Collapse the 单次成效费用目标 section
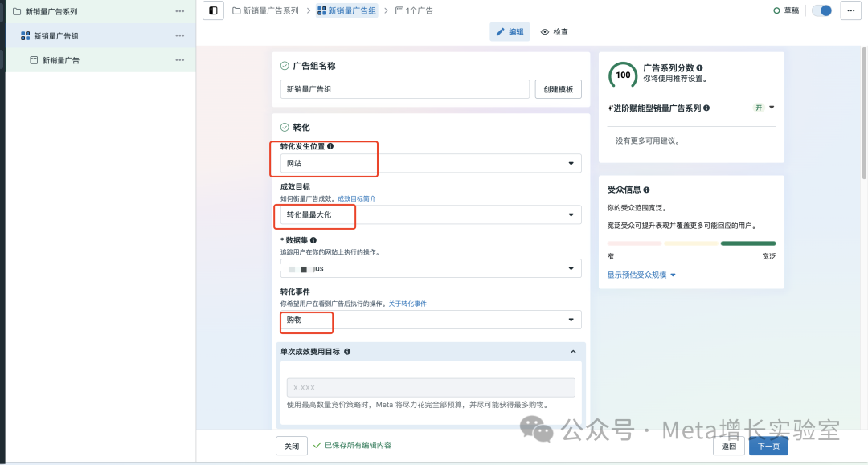868x465 pixels. tap(573, 351)
